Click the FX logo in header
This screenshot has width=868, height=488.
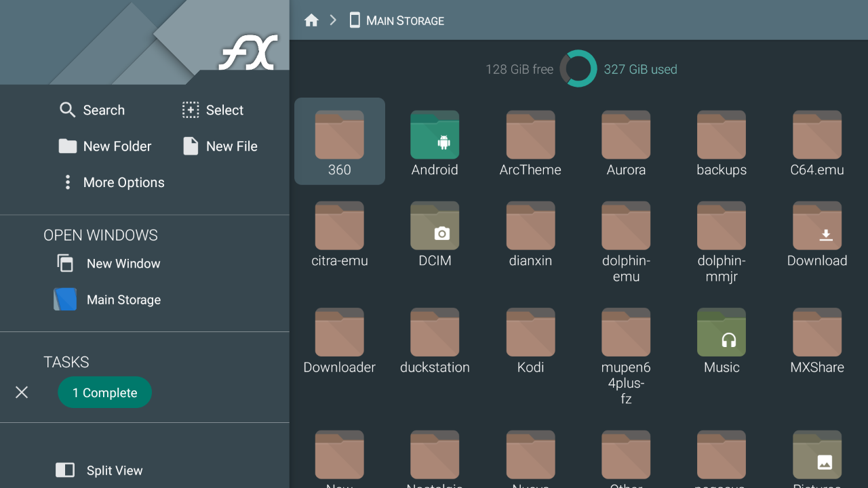pyautogui.click(x=248, y=53)
